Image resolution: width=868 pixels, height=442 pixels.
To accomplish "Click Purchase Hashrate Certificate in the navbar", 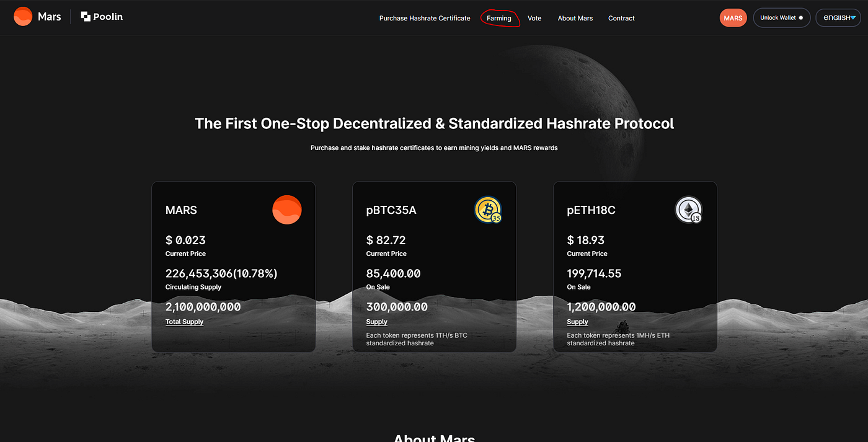I will (x=425, y=18).
